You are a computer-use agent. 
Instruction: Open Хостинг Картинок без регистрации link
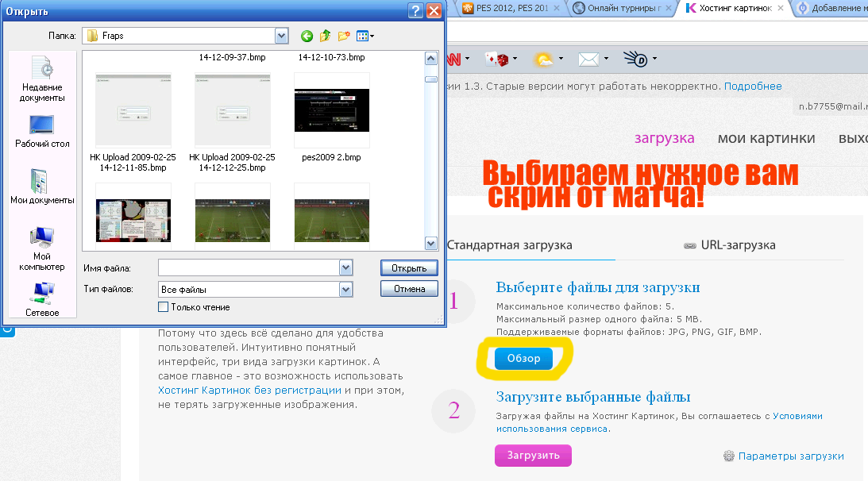[x=249, y=391]
